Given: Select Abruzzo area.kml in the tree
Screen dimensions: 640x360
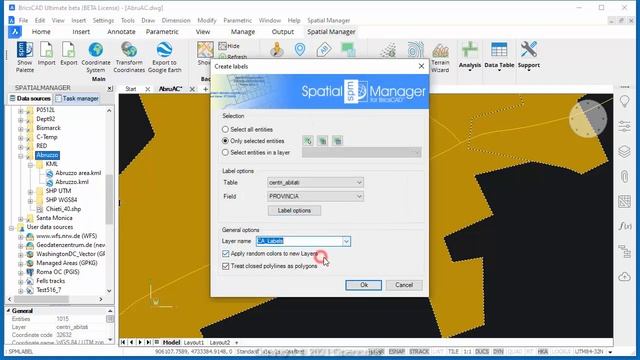Looking at the screenshot, I should (x=78, y=173).
